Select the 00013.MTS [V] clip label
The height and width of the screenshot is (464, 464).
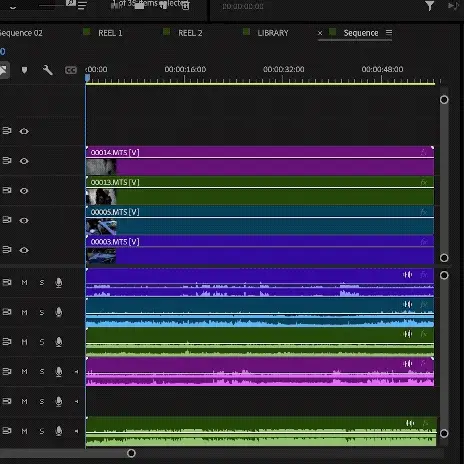(115, 182)
